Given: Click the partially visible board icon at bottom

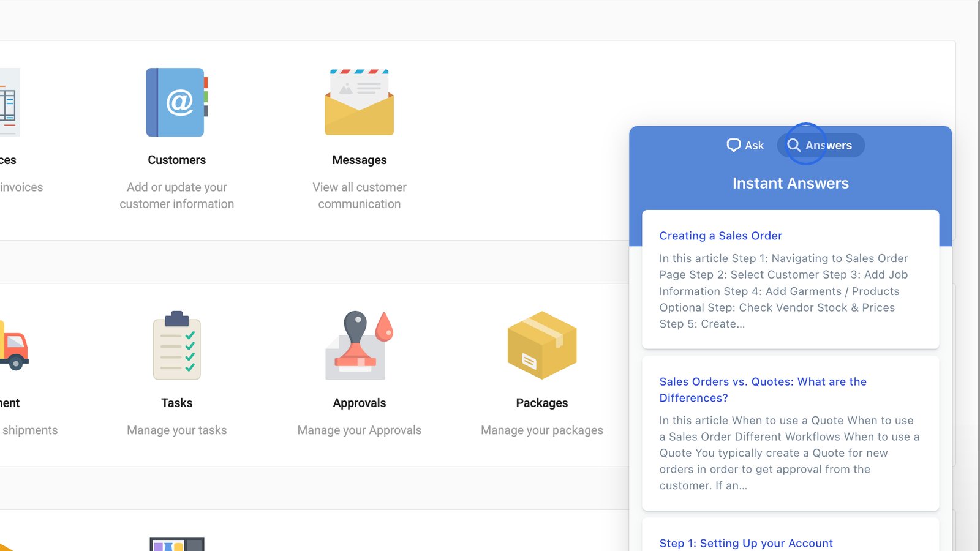Looking at the screenshot, I should point(176,544).
